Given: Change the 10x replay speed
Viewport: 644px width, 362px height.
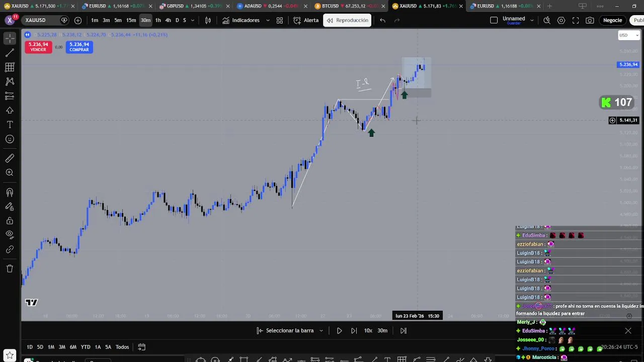Looking at the screenshot, I should pyautogui.click(x=368, y=330).
